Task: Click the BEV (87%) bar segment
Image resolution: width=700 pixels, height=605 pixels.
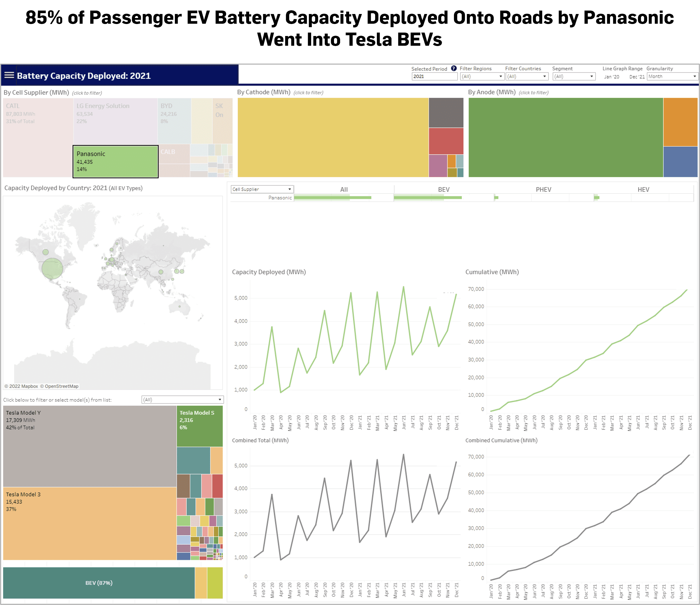Action: tap(99, 583)
